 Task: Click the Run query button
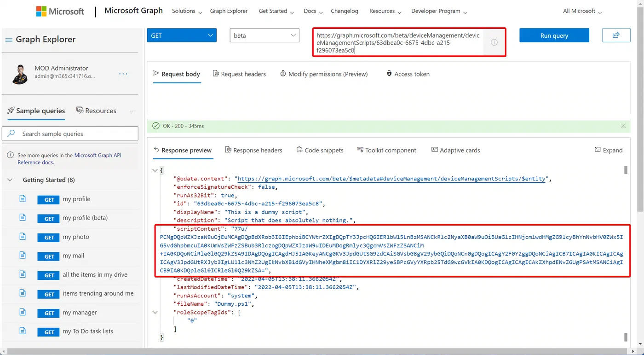pyautogui.click(x=554, y=35)
